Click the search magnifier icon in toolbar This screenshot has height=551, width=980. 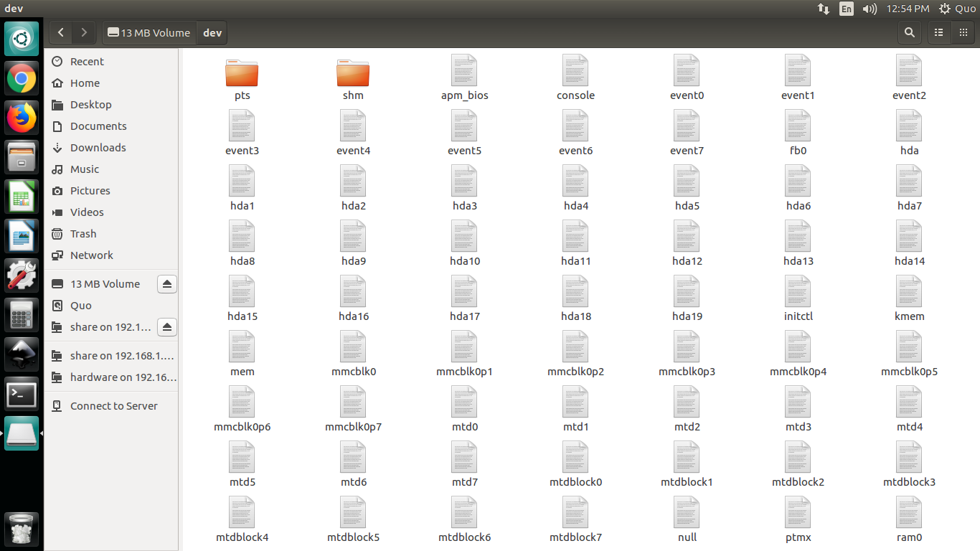pyautogui.click(x=910, y=32)
